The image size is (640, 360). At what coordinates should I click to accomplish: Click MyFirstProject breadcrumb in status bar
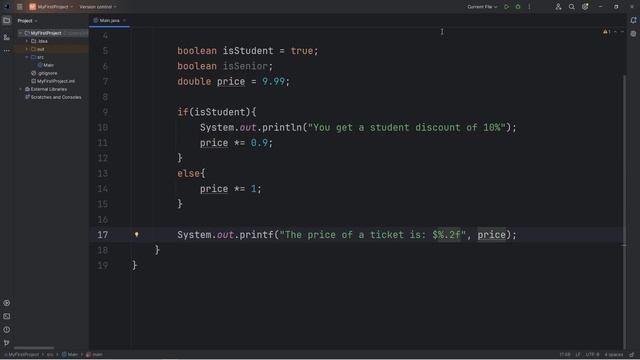click(x=23, y=355)
